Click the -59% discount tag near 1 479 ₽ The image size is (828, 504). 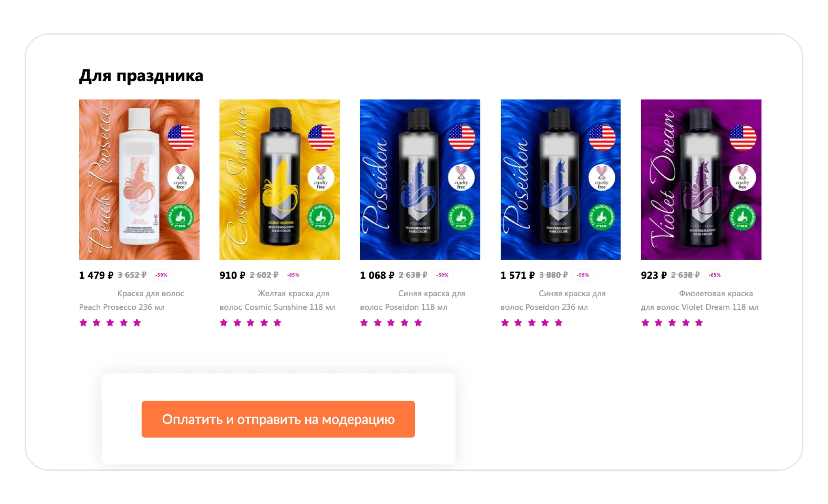[x=161, y=275]
